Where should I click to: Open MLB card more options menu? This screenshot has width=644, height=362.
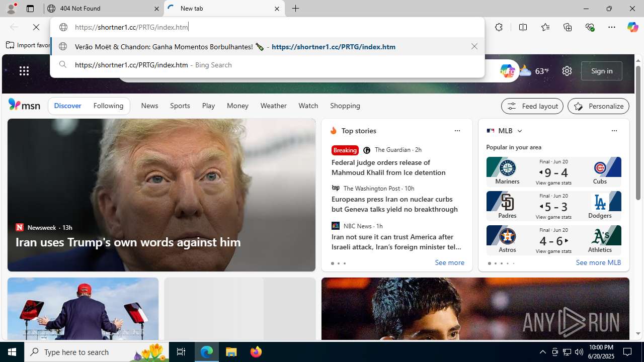(x=614, y=131)
